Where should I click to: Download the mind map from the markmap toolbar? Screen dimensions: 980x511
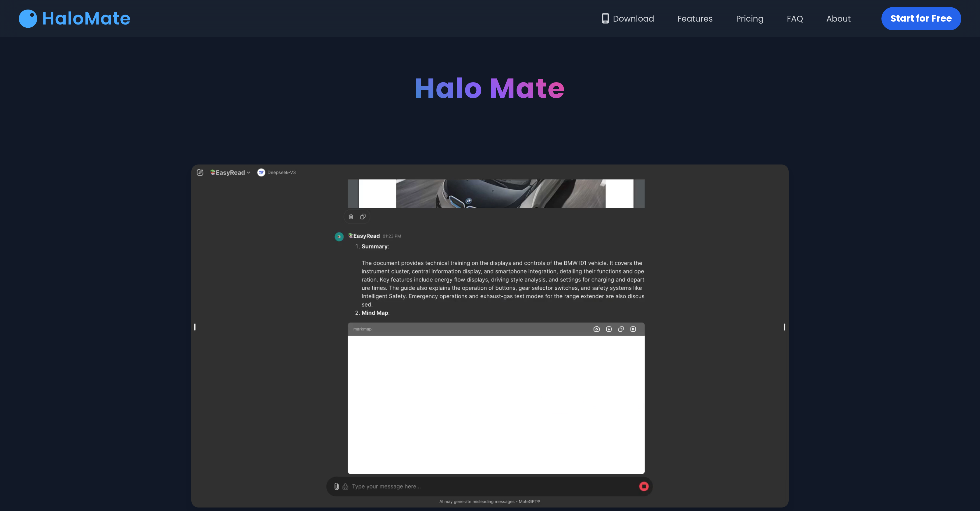point(609,329)
